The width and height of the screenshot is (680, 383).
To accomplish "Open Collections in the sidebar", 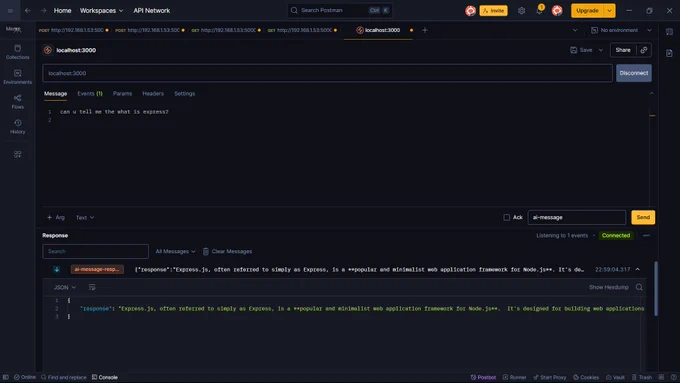I will [17, 52].
